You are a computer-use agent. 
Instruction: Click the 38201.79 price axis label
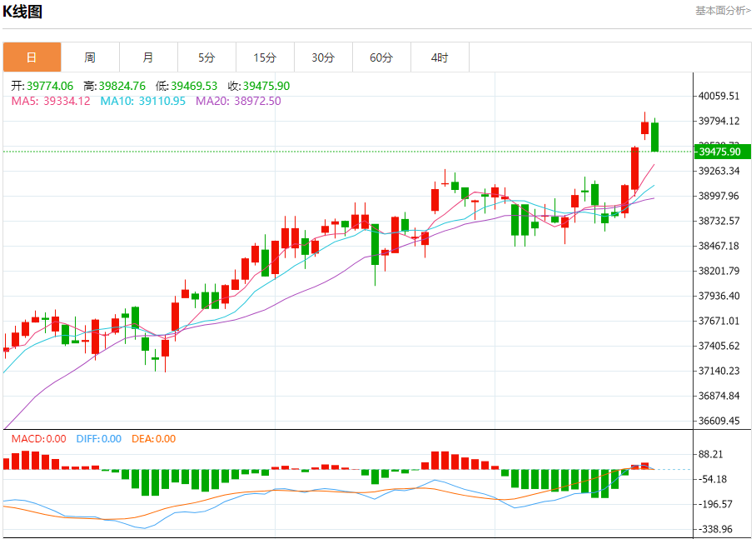click(719, 272)
